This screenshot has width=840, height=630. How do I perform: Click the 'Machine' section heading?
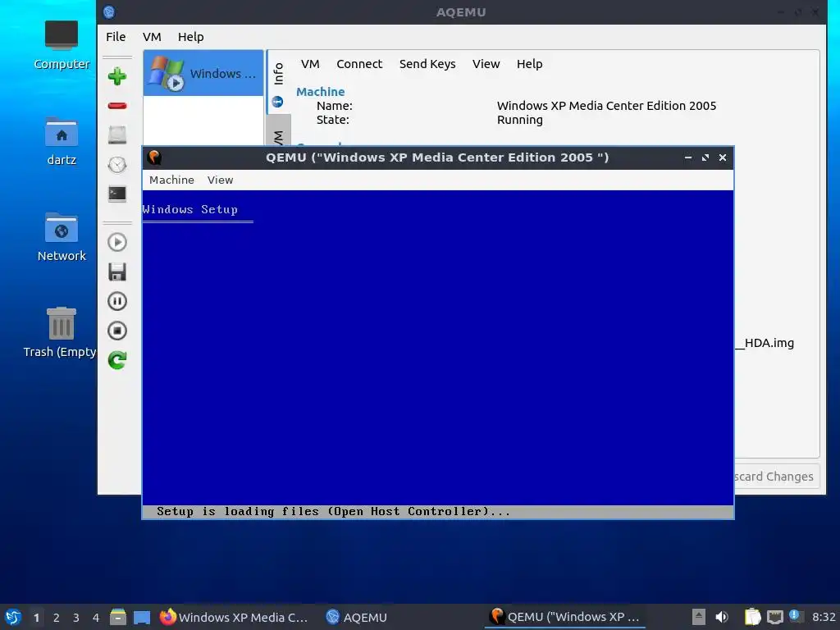coord(321,92)
